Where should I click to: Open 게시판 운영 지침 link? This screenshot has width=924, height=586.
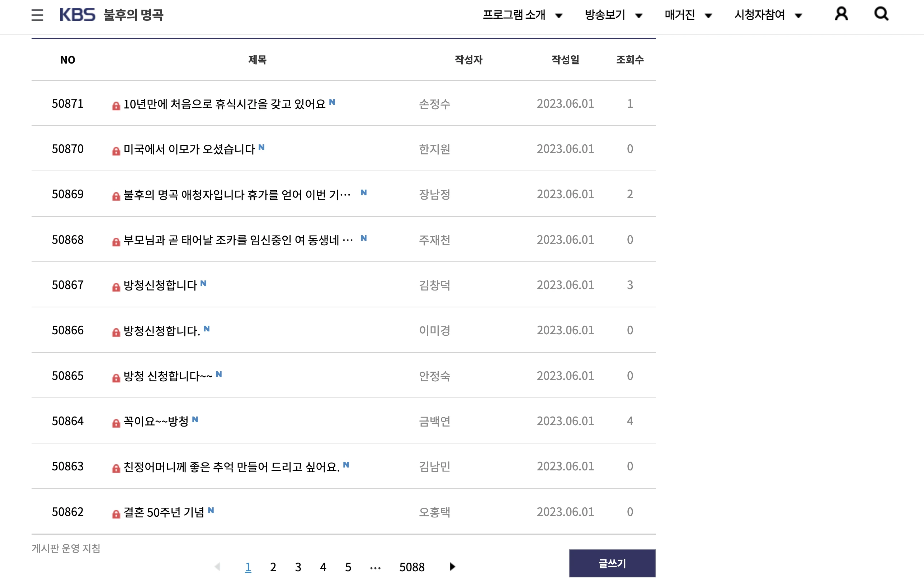(x=66, y=548)
